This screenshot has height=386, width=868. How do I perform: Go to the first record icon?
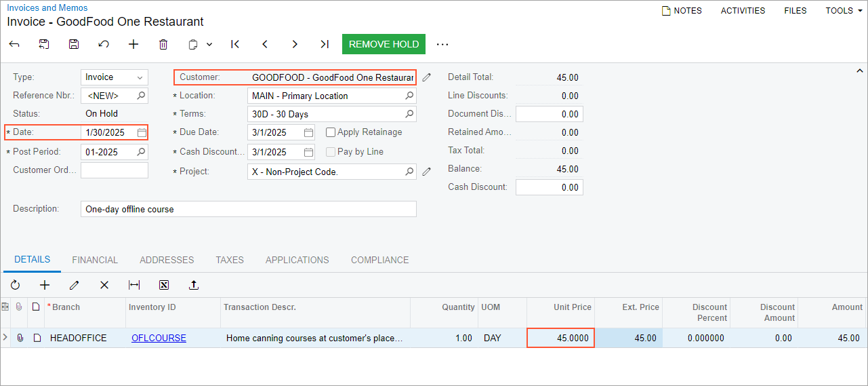click(235, 44)
